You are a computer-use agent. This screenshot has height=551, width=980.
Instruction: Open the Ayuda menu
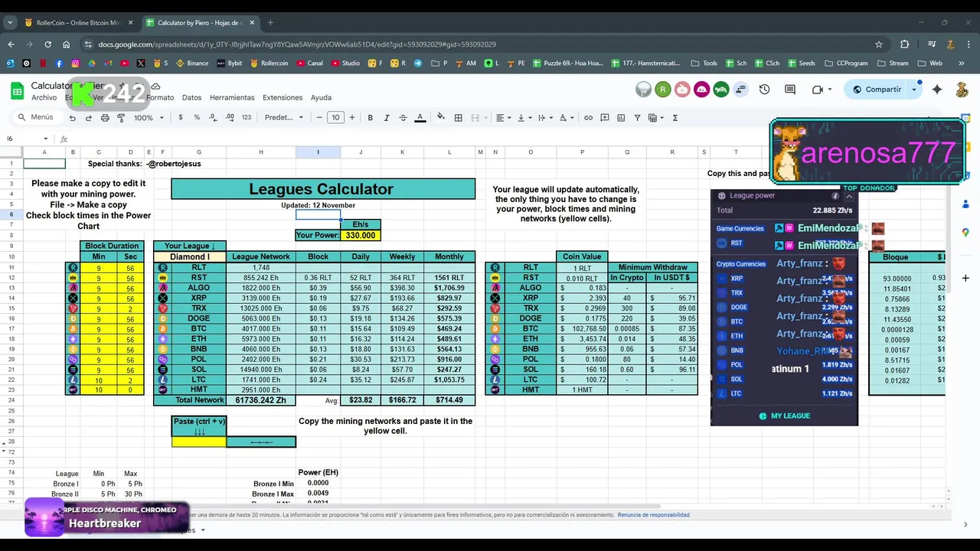(x=321, y=98)
